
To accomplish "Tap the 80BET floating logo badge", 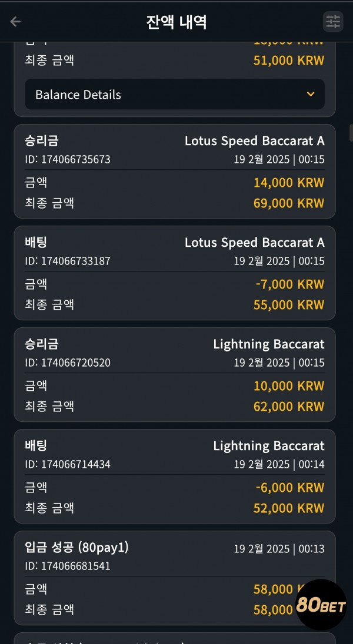I will (321, 605).
